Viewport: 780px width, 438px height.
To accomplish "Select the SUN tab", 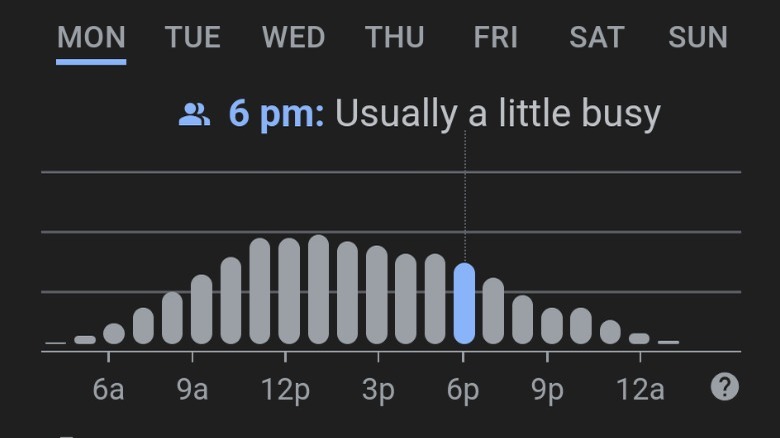I will (698, 38).
